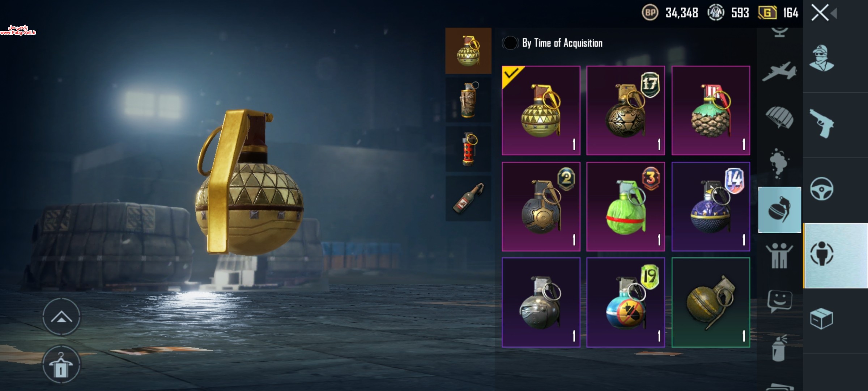Open the parachute skins category
The image size is (868, 391).
[x=779, y=117]
